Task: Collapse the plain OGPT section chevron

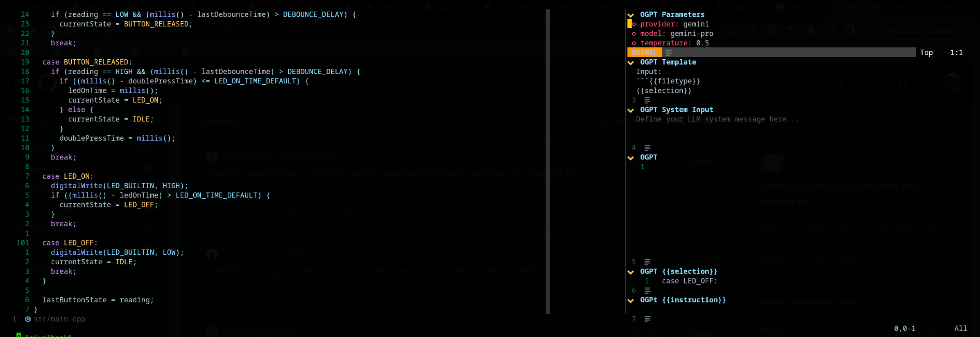Action: pos(631,158)
